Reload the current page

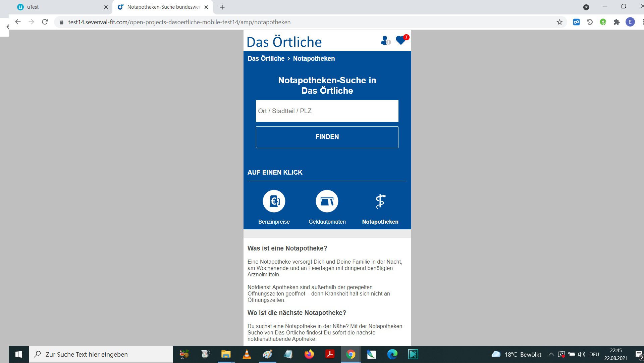(x=45, y=22)
